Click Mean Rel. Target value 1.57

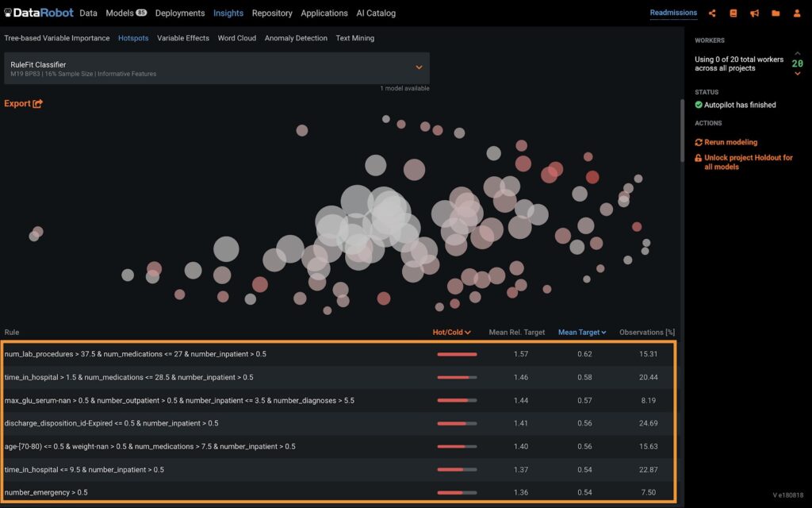point(521,354)
